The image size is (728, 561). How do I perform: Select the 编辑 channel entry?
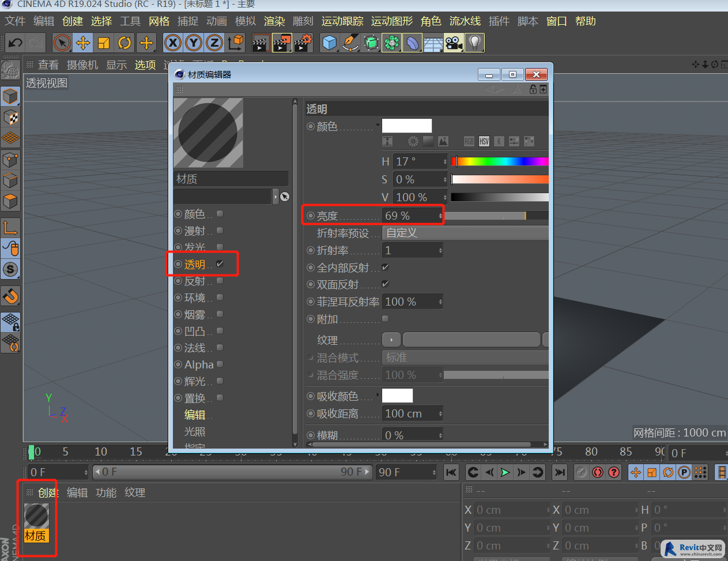[195, 415]
